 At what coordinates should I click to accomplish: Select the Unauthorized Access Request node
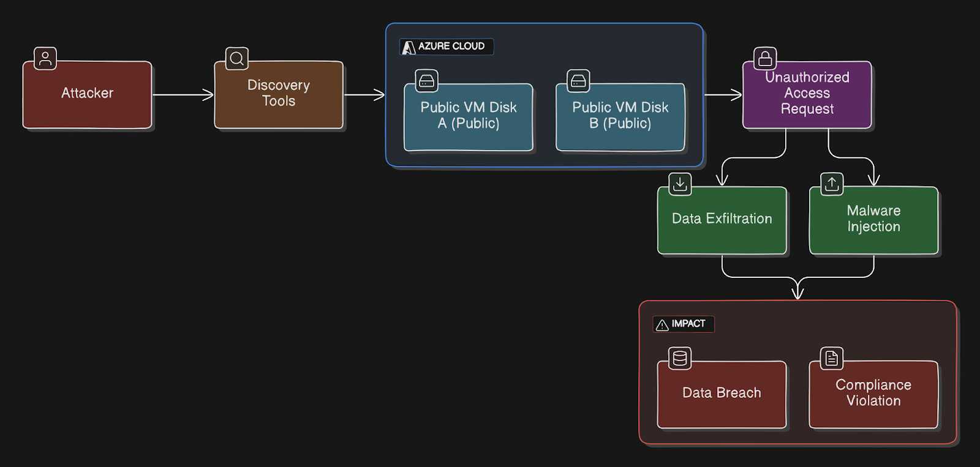[x=807, y=95]
